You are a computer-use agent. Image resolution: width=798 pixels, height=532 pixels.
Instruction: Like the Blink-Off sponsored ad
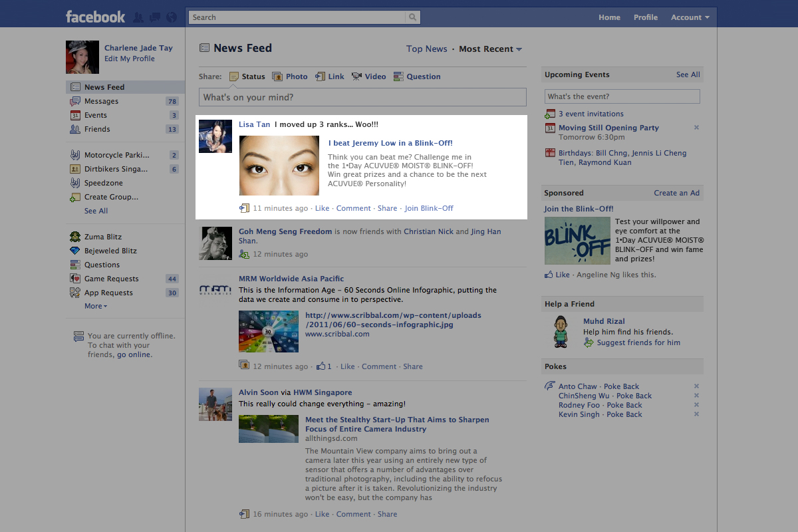click(563, 275)
